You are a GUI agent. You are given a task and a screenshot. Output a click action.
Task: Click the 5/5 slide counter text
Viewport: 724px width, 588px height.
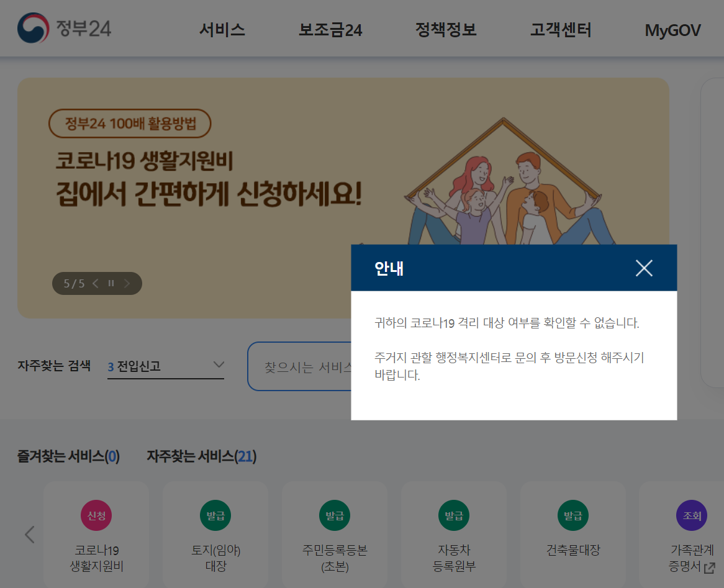pos(74,284)
